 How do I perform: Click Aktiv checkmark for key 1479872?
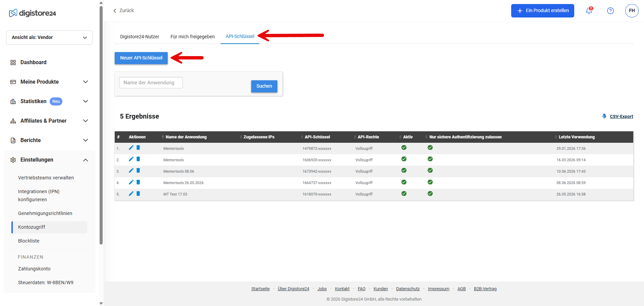[x=404, y=147]
